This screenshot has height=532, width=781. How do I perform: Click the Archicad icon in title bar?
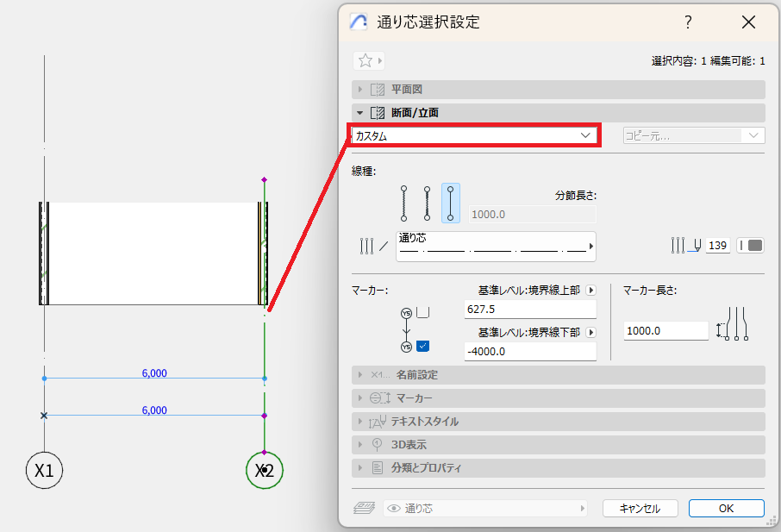click(359, 22)
